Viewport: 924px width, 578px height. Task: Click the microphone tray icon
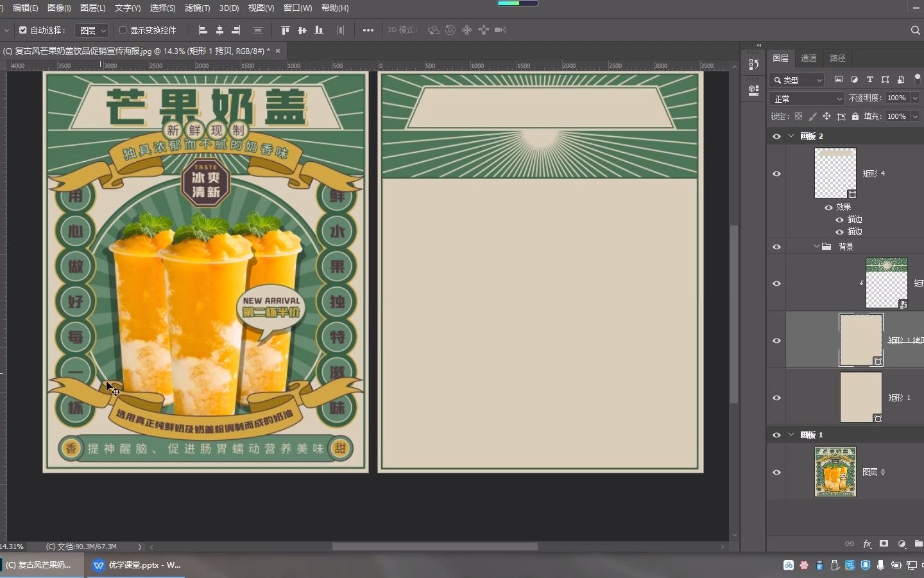click(880, 565)
